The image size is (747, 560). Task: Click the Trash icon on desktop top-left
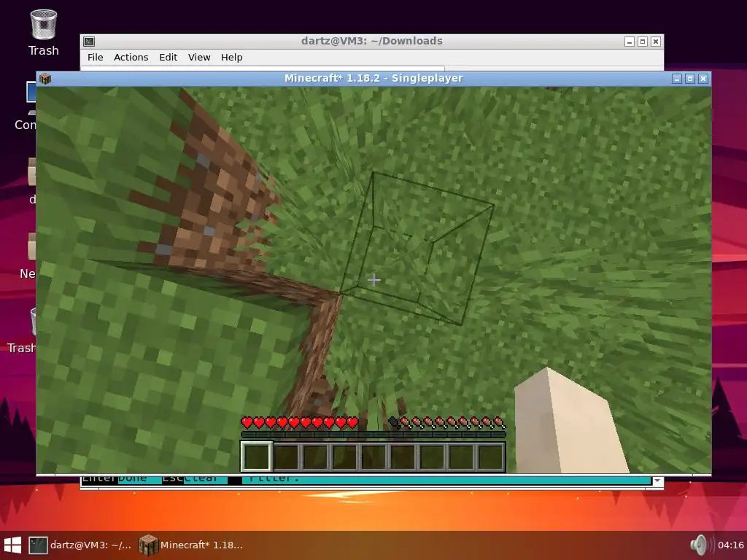pyautogui.click(x=43, y=32)
